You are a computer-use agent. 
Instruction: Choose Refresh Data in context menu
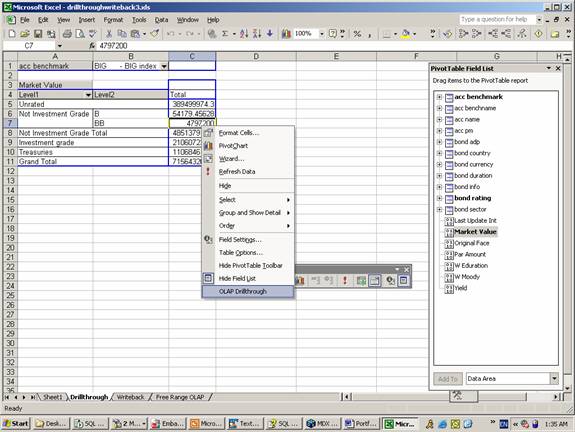coord(248,172)
